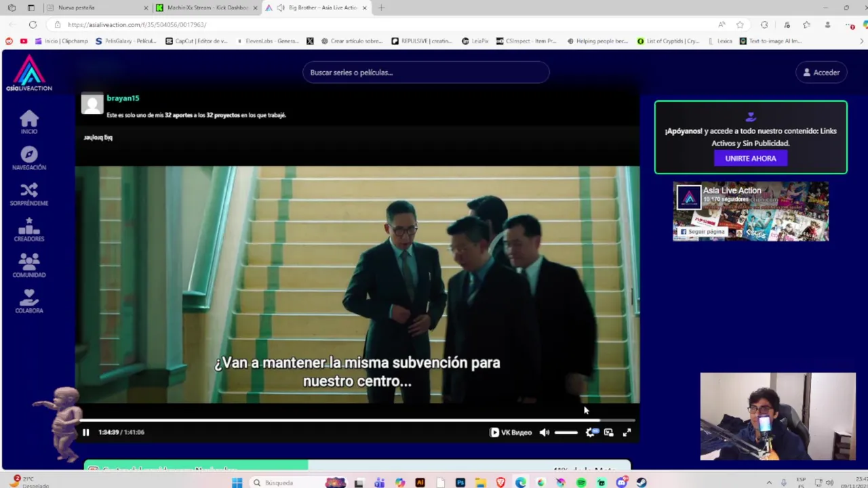Viewport: 868px width, 488px height.
Task: Pause the video playback
Action: pos(86,432)
